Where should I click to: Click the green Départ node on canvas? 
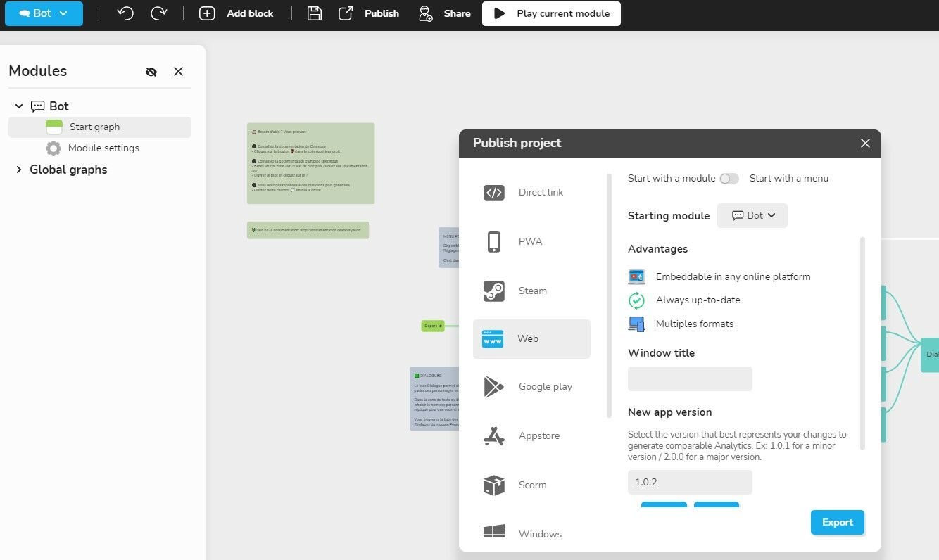tap(433, 326)
